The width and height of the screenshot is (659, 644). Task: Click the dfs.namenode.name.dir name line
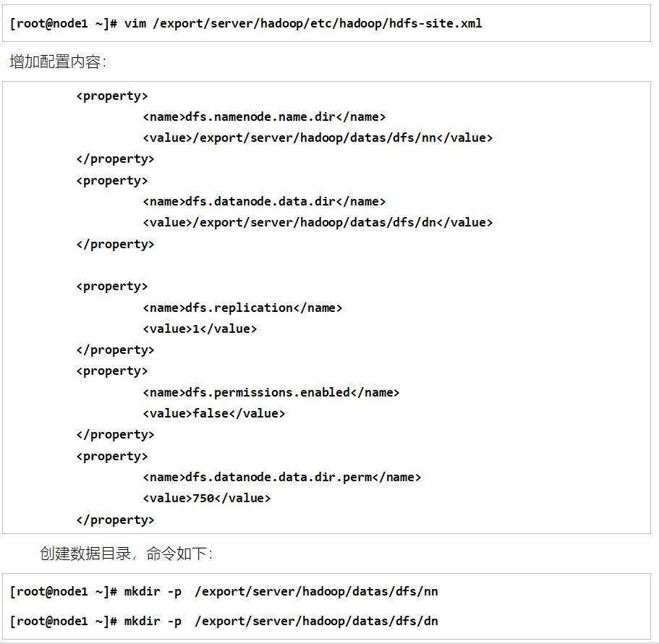pos(264,117)
